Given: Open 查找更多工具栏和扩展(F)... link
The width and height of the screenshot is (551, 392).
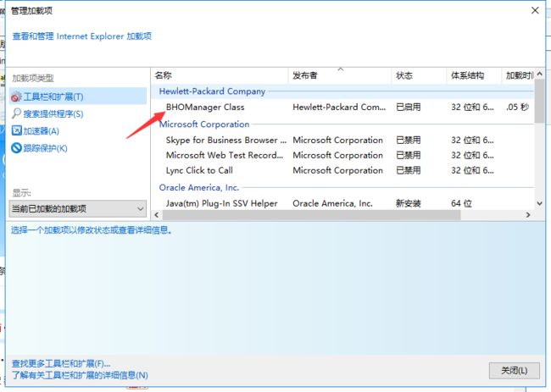Looking at the screenshot, I should (x=61, y=363).
